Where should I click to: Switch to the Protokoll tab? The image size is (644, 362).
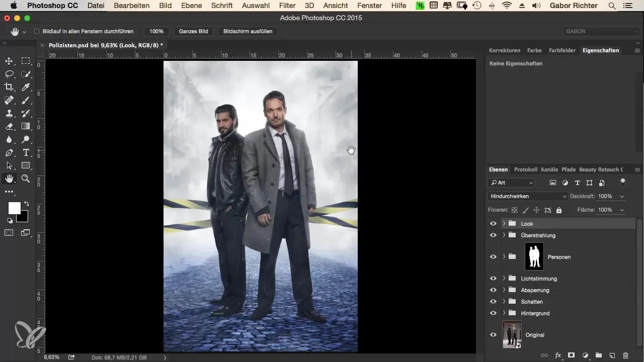[x=526, y=169]
